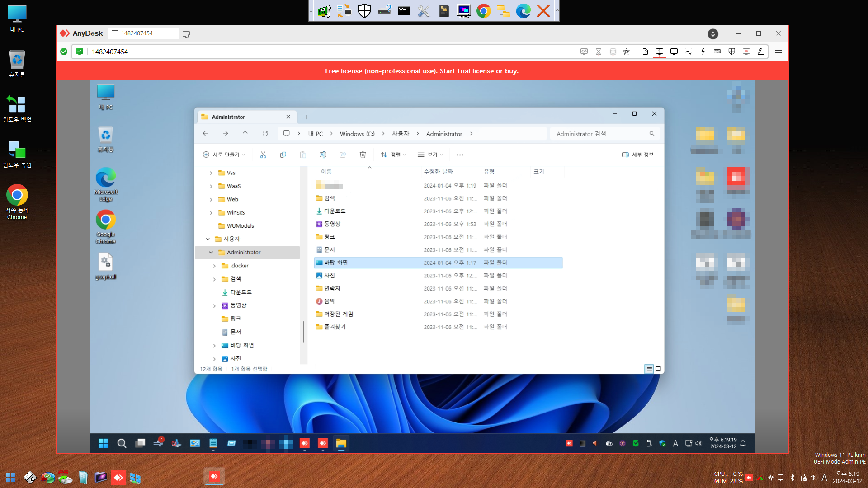Click Delete trash icon in Explorer toolbar
This screenshot has width=868, height=488.
pos(363,155)
